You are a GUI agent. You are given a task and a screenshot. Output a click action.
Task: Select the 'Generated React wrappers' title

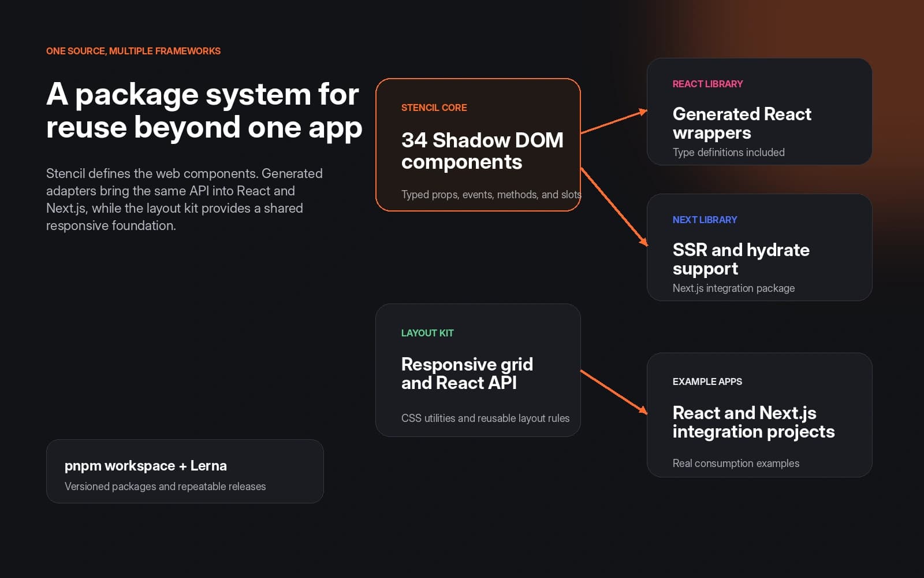click(x=742, y=123)
